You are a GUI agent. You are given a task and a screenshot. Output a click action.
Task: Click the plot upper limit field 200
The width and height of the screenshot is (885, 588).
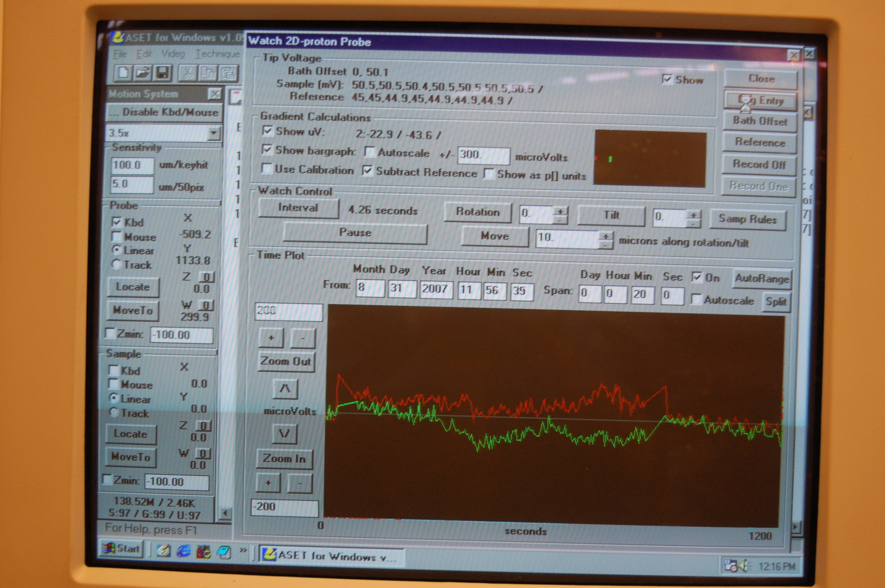289,312
